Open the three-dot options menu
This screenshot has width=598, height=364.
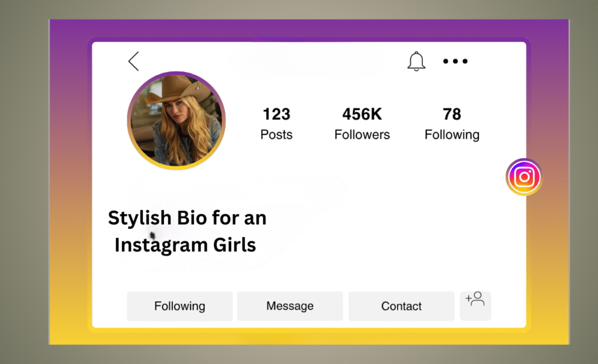455,61
